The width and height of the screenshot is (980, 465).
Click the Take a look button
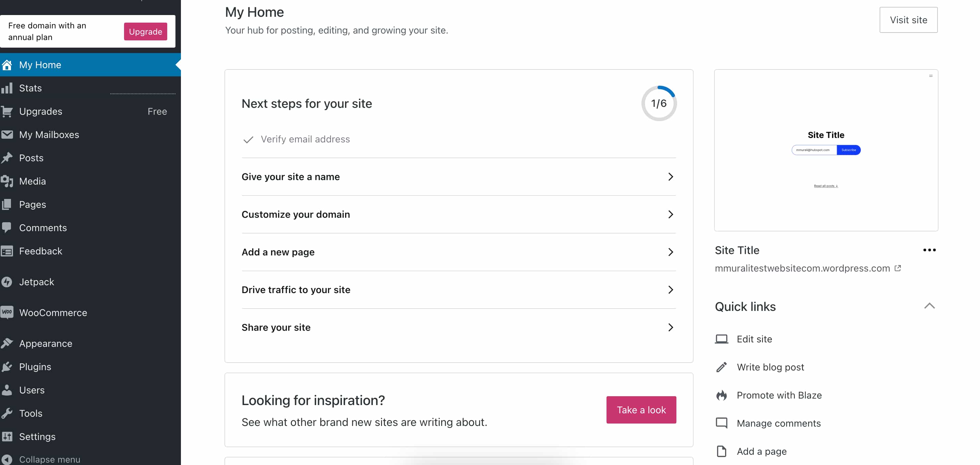641,410
